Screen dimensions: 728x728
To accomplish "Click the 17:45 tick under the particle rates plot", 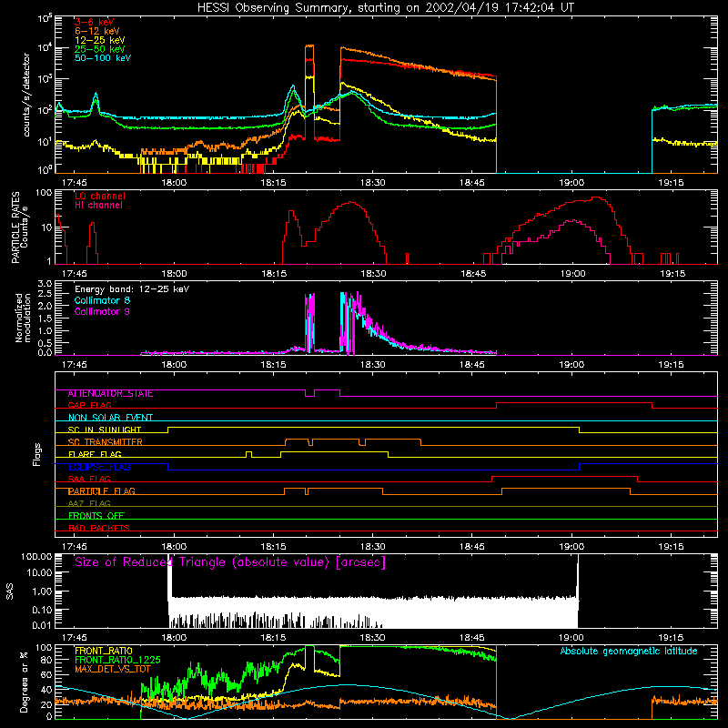I will 75,274.
